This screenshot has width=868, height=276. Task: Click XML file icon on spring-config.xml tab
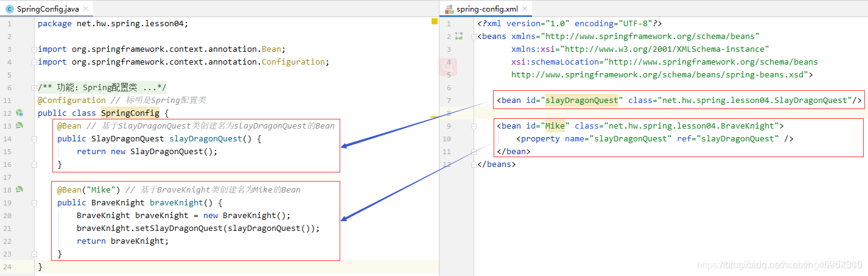click(x=449, y=9)
